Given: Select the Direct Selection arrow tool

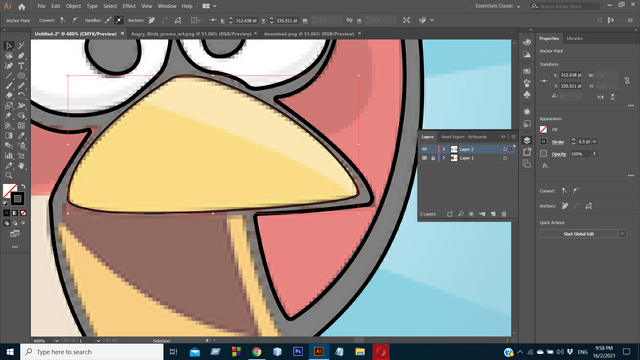Looking at the screenshot, I should point(9,46).
